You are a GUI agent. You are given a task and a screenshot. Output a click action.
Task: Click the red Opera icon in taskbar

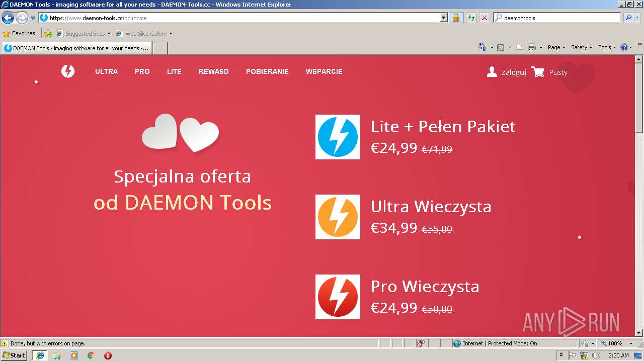click(x=108, y=355)
